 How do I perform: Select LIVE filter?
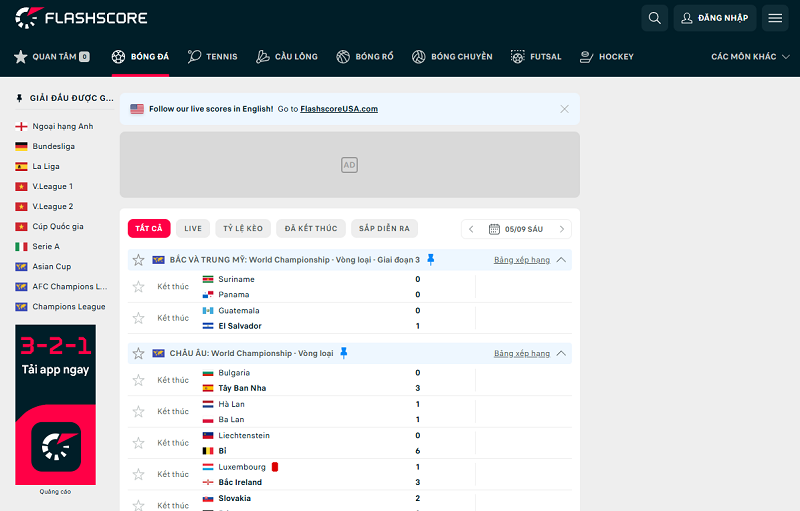(x=193, y=228)
